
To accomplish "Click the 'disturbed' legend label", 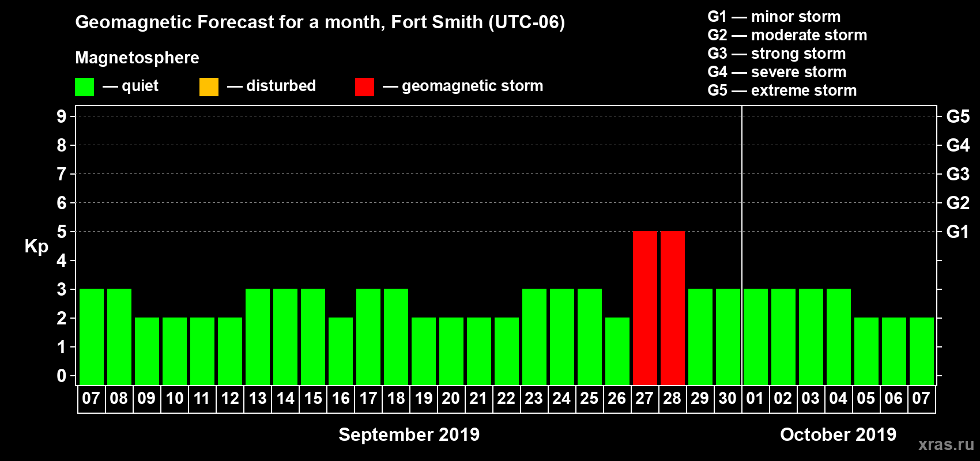I will [x=281, y=86].
